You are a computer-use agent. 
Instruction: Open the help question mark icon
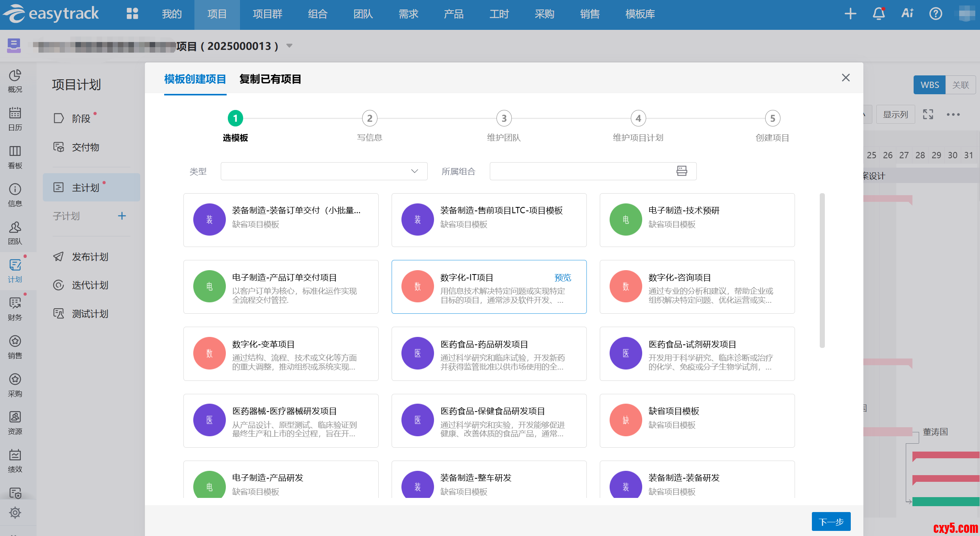pyautogui.click(x=936, y=14)
